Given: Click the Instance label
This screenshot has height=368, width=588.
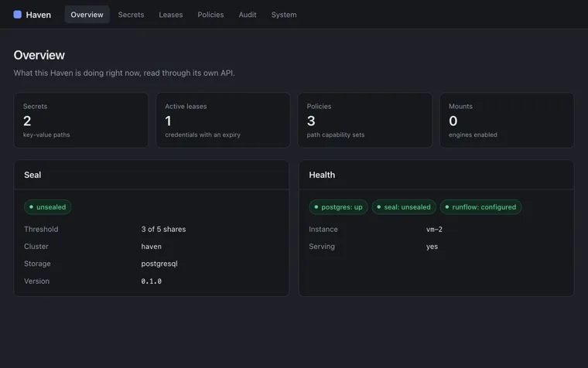Looking at the screenshot, I should (x=323, y=230).
